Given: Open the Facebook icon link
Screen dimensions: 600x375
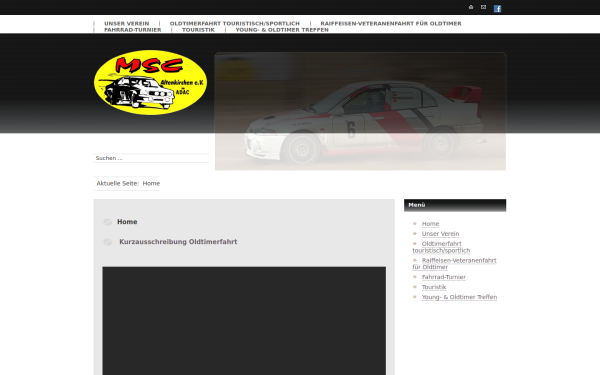Looking at the screenshot, I should [497, 8].
